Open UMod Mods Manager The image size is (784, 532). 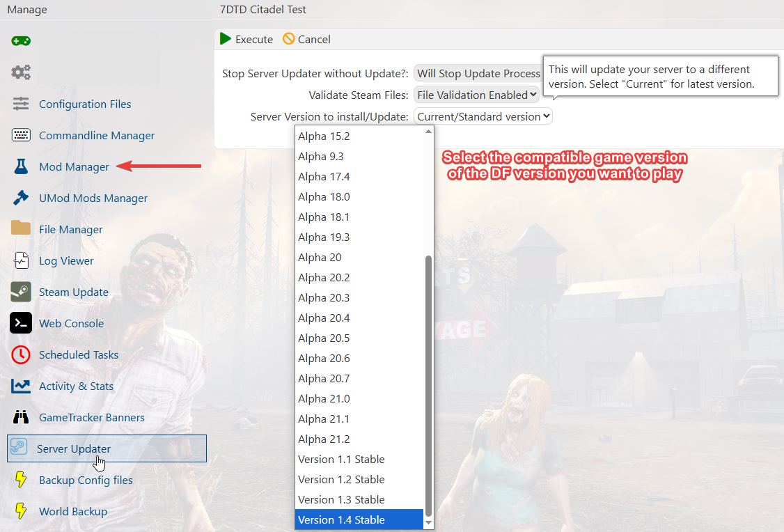tap(93, 198)
